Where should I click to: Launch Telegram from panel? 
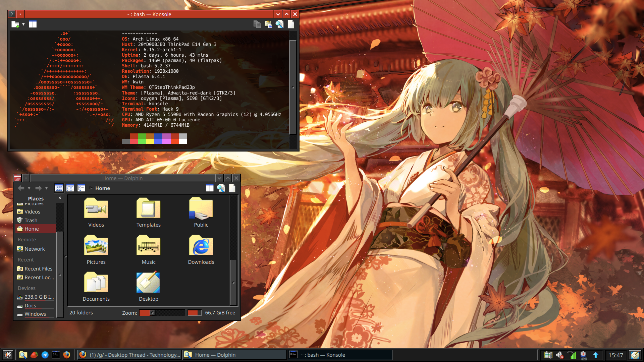point(45,355)
